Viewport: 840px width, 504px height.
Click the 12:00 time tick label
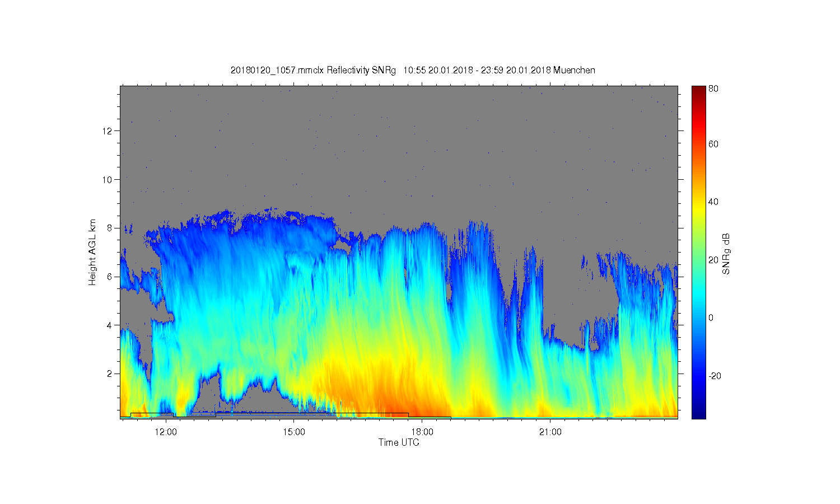point(166,432)
